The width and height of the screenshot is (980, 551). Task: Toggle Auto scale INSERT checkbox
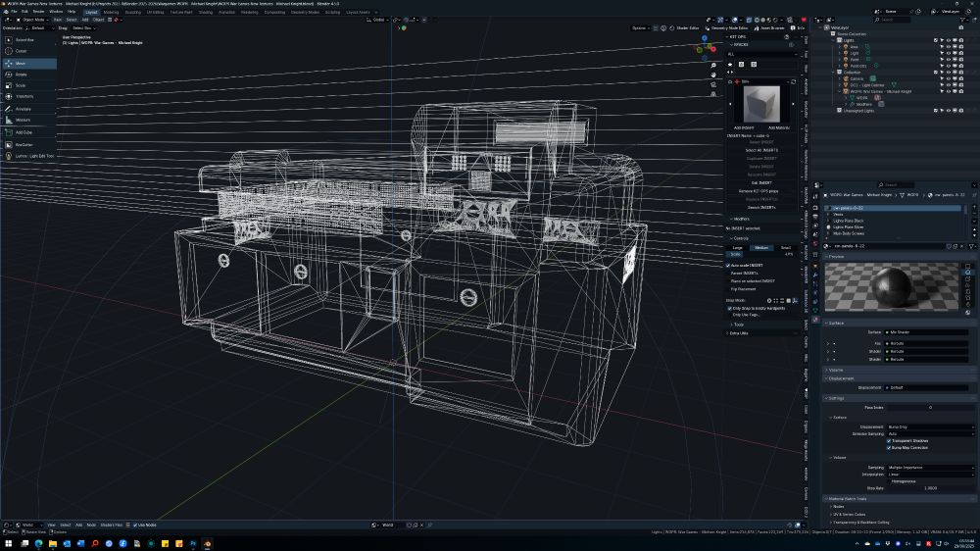click(729, 265)
